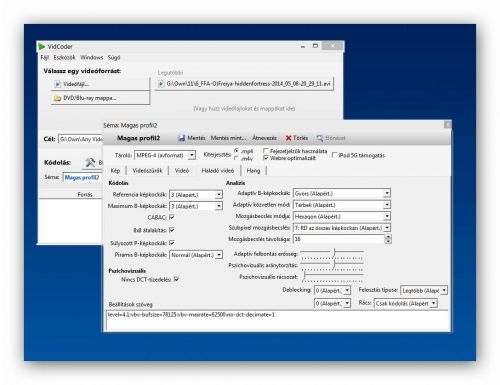Click the Séma Magas profil2 preset selector
500x385 pixels.
82,177
